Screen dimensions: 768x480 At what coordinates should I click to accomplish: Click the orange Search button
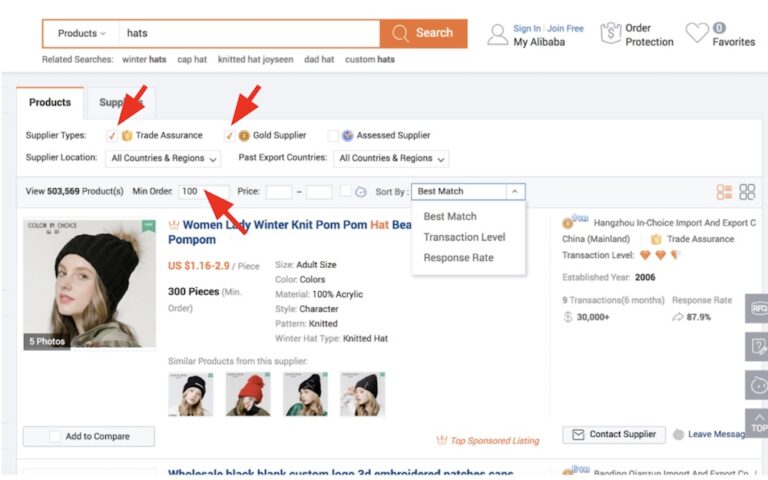click(x=424, y=33)
